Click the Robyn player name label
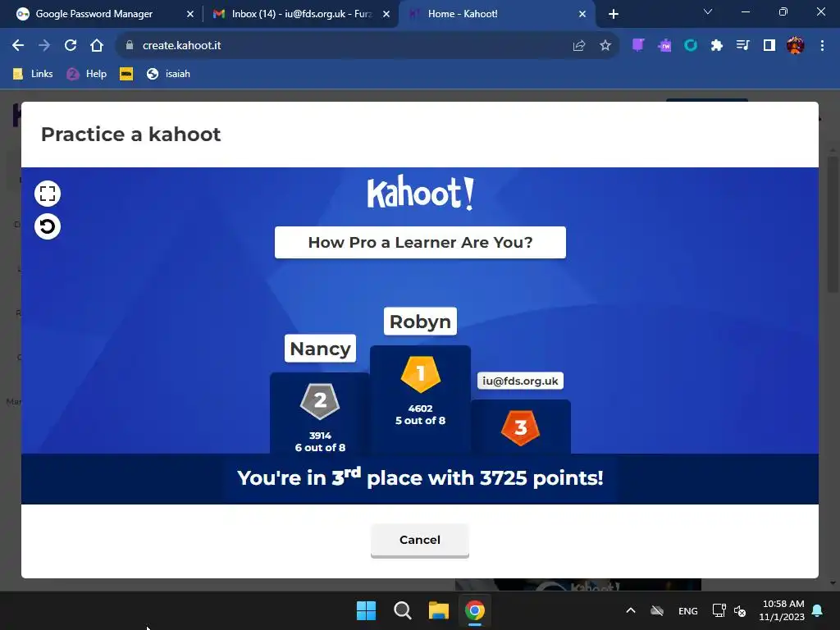The image size is (840, 630). pyautogui.click(x=420, y=322)
